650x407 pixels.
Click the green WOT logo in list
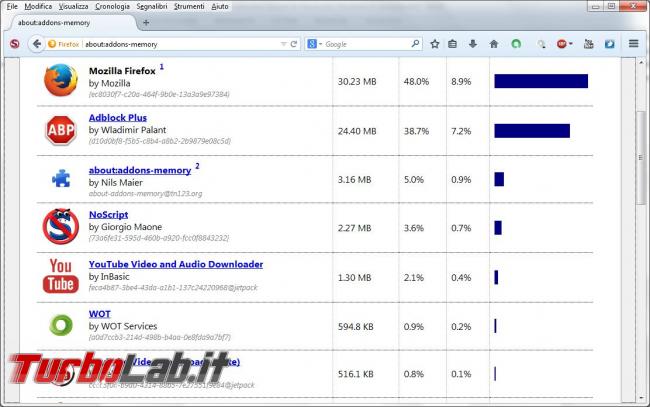61,325
